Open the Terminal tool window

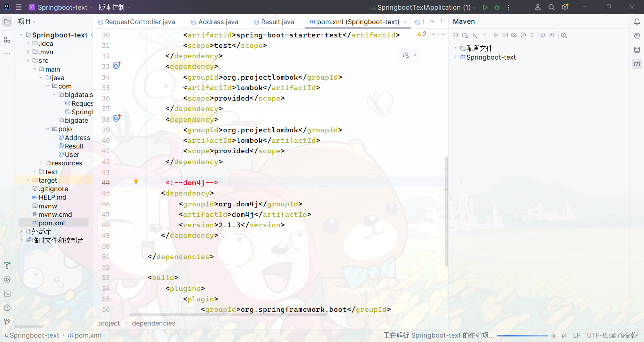click(7, 294)
